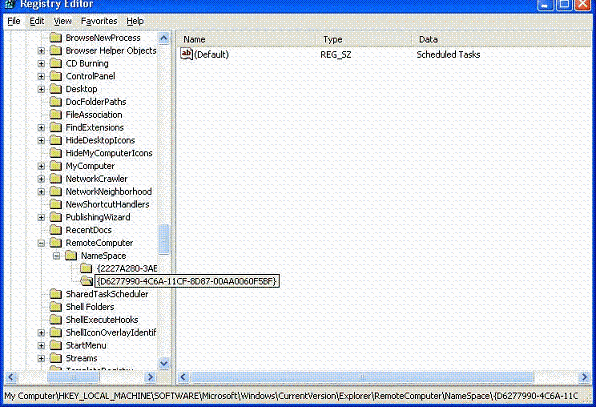The image size is (596, 407).
Task: Expand the PublishingWizard key
Action: (x=41, y=217)
